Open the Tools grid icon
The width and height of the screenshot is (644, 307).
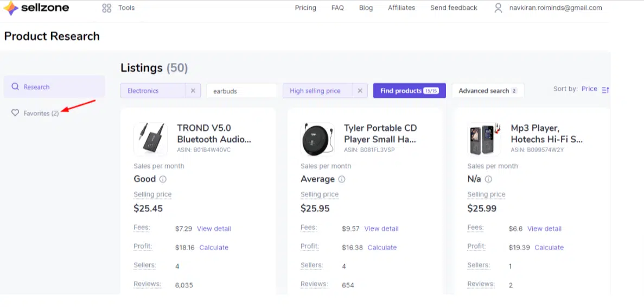(107, 8)
